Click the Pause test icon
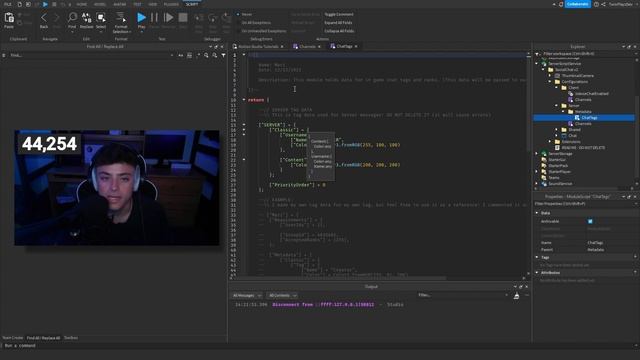This screenshot has width=640, height=360. (154, 17)
